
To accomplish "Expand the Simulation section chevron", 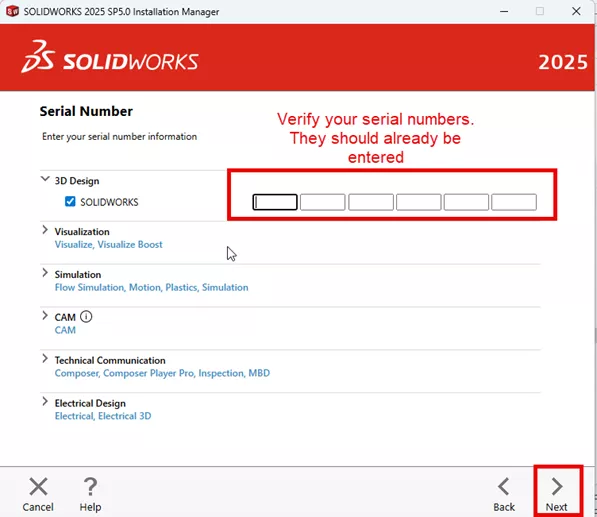I will [x=45, y=273].
